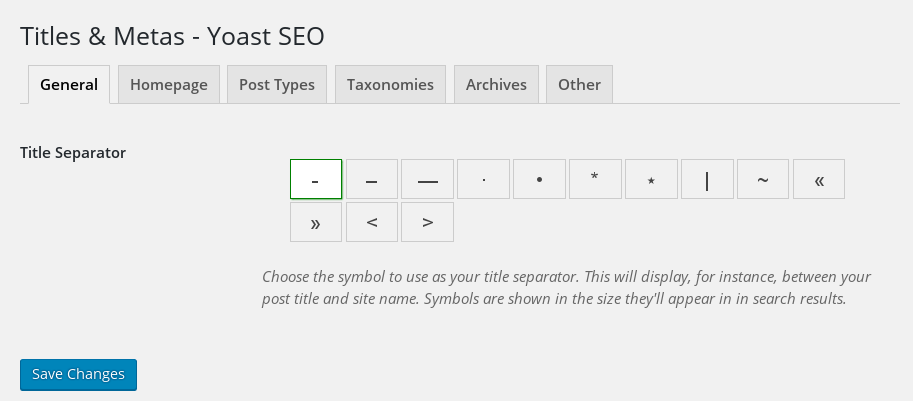Open the Post Types tab
The height and width of the screenshot is (401, 913).
click(277, 84)
